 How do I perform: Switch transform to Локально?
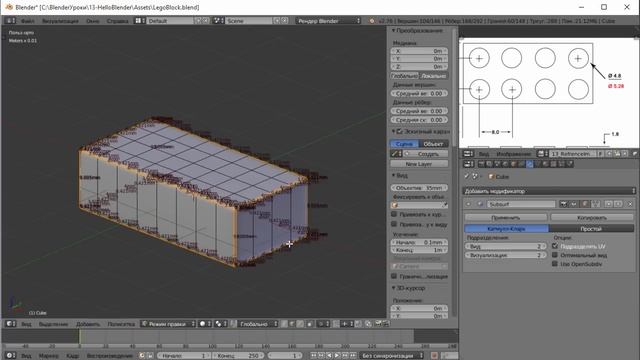(433, 76)
